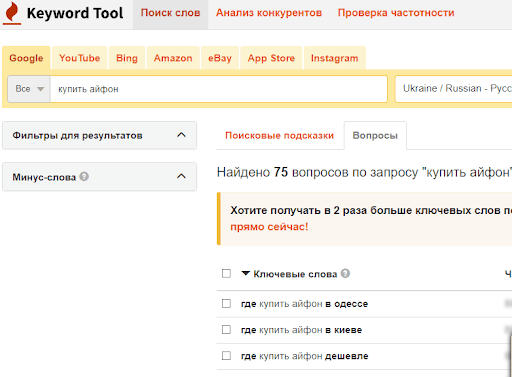
Task: Switch to the Instagram tab
Action: 335,58
